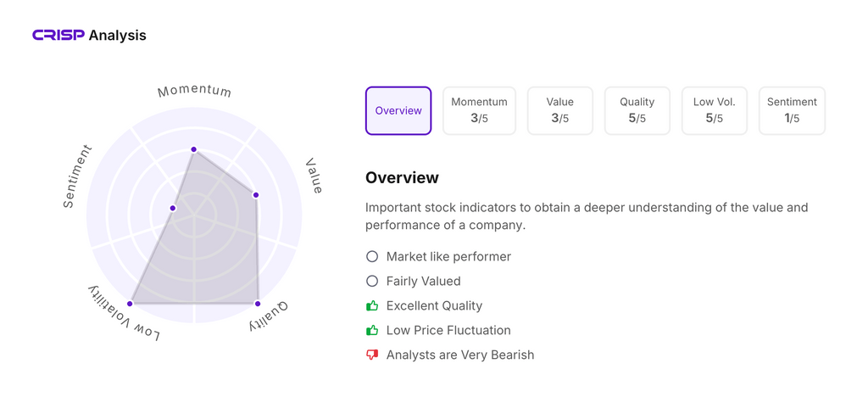Open the Quality 5/5 tab
The width and height of the screenshot is (868, 397).
pyautogui.click(x=637, y=110)
